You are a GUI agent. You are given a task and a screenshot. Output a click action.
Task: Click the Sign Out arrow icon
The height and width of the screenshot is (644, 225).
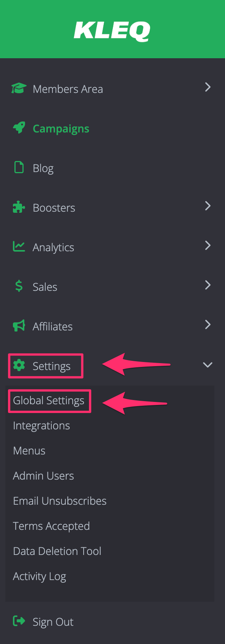(x=19, y=621)
